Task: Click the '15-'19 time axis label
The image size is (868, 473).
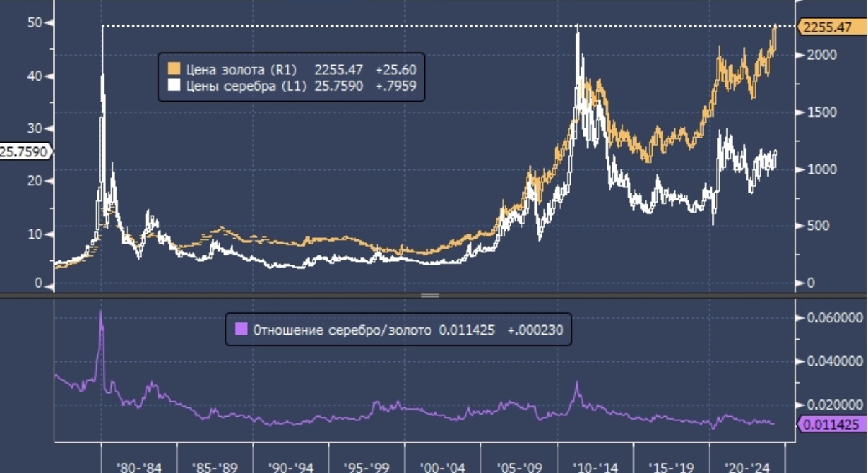Action: coord(671,467)
